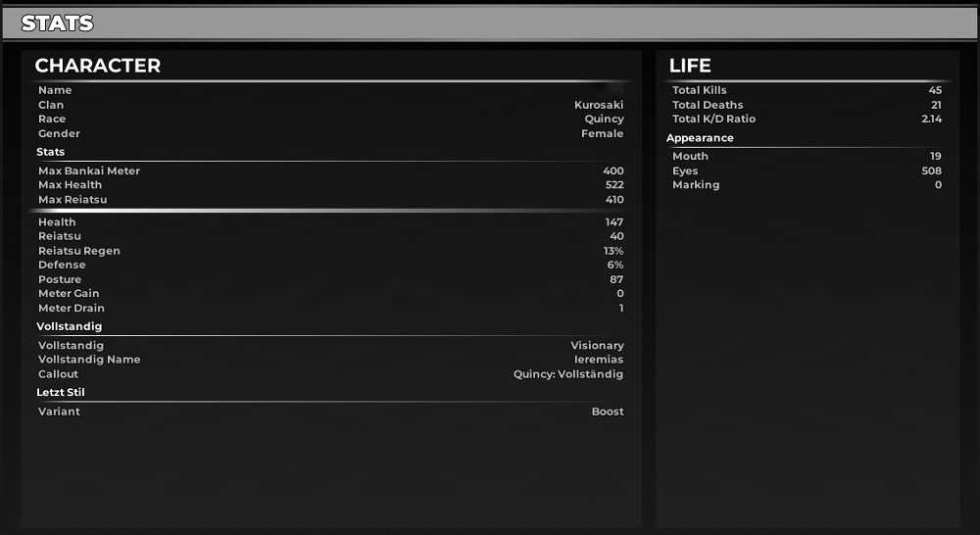The image size is (980, 535).
Task: Click the Total Kills label
Action: click(x=700, y=90)
